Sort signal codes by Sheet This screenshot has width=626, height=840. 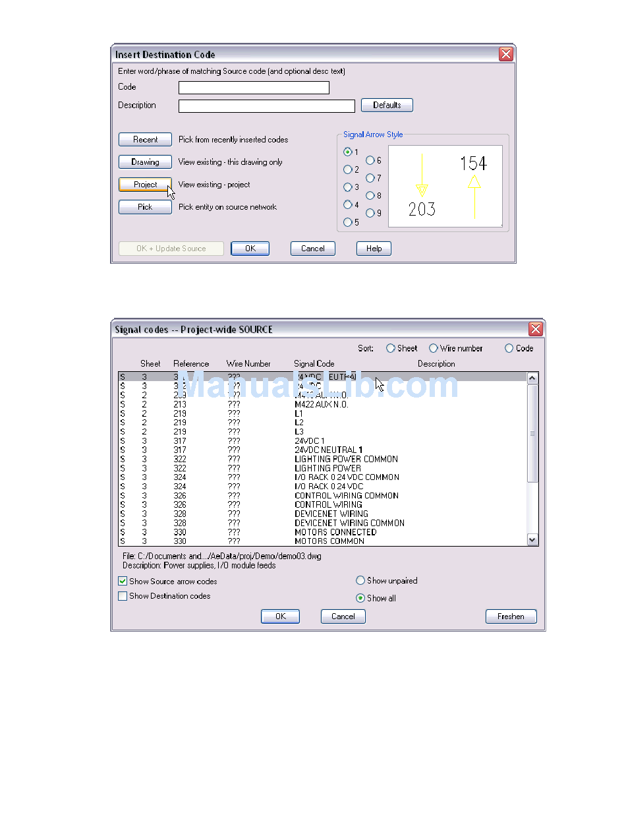pyautogui.click(x=391, y=348)
